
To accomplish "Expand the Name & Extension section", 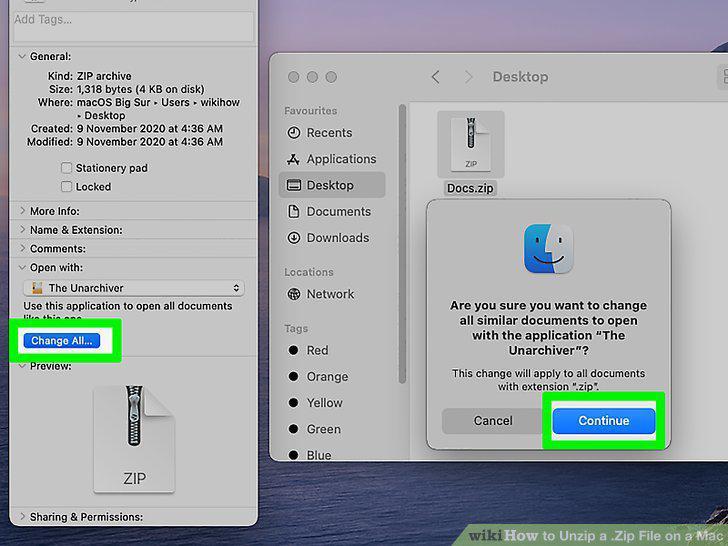I will pos(22,230).
